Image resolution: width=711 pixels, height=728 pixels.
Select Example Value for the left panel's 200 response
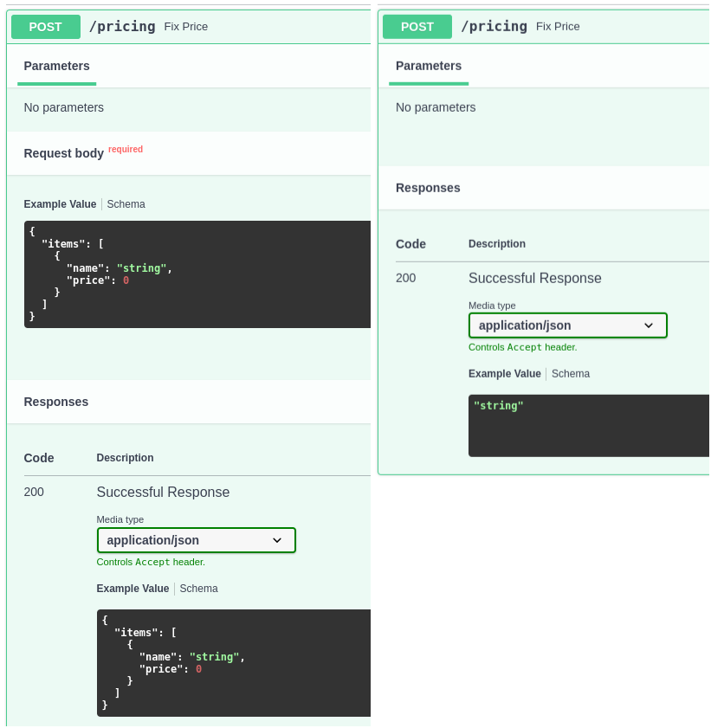(133, 589)
